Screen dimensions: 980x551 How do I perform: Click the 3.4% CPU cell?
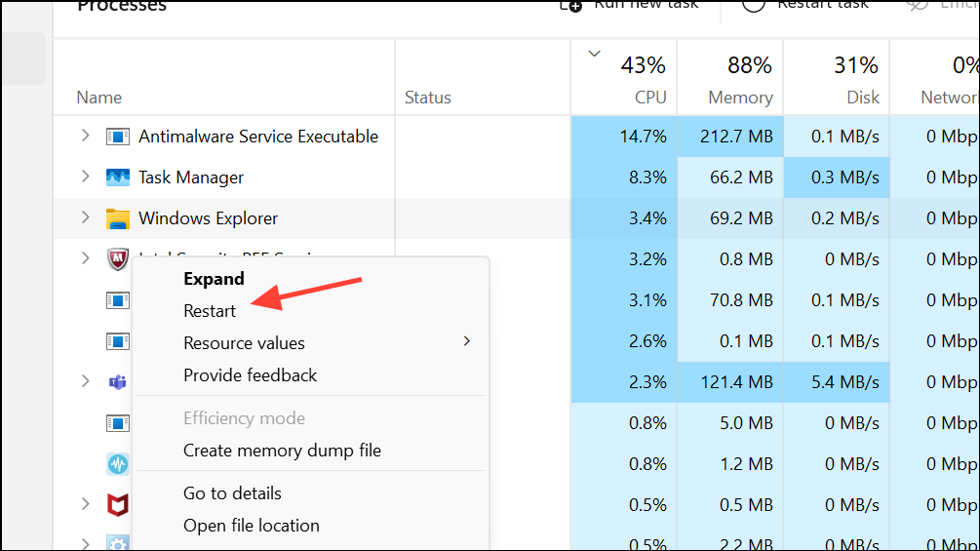pos(624,218)
